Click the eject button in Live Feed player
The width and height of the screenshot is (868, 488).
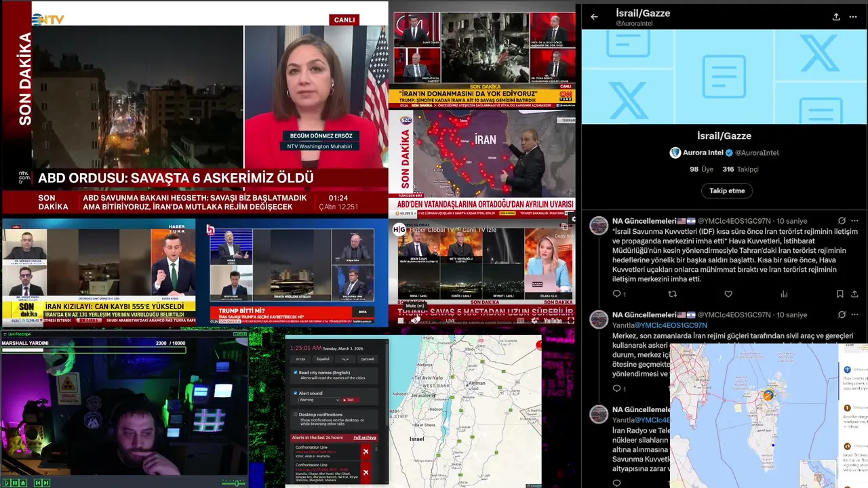pos(23,483)
